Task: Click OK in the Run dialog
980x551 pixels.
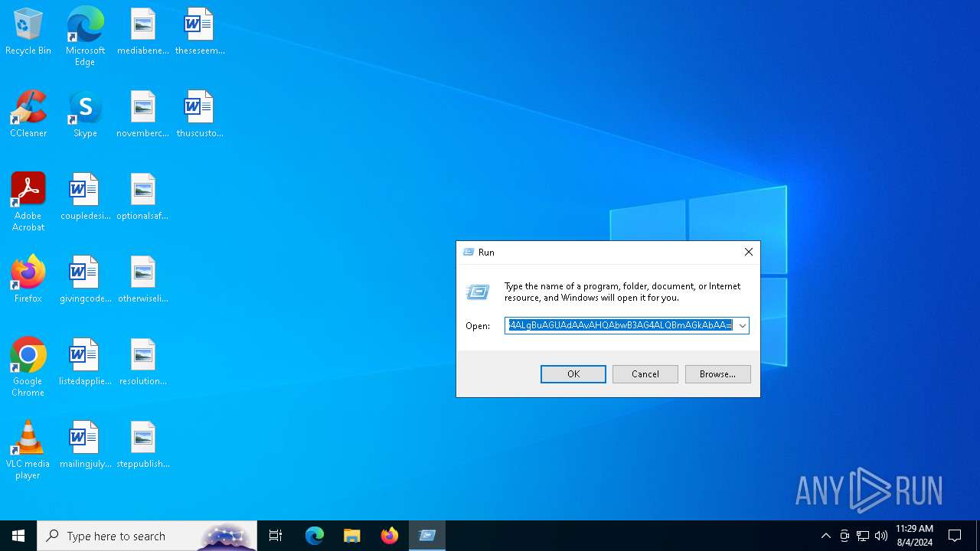Action: click(573, 374)
